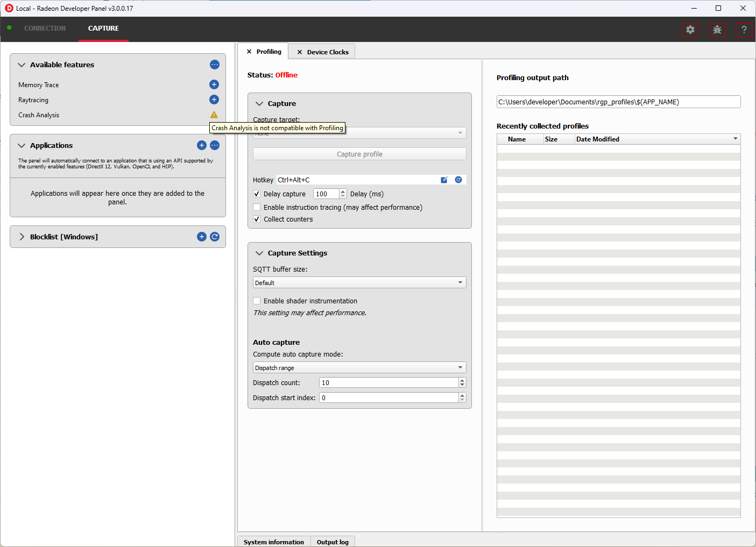Switch to the CONNECTION tab
This screenshot has height=547, width=756.
pos(45,28)
